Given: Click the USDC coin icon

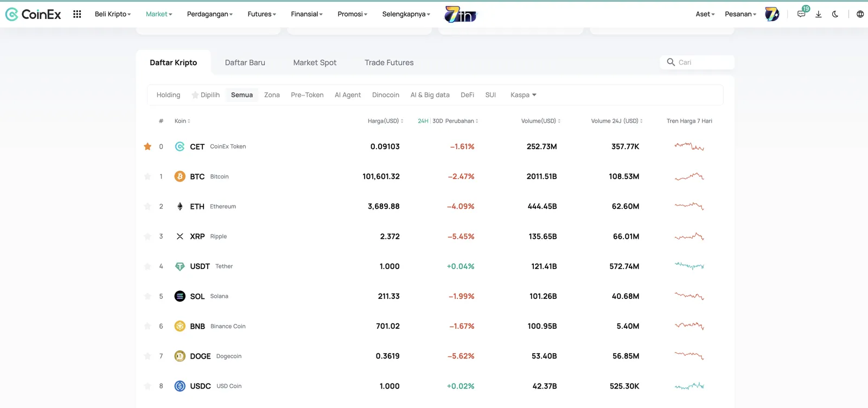Looking at the screenshot, I should click(180, 386).
